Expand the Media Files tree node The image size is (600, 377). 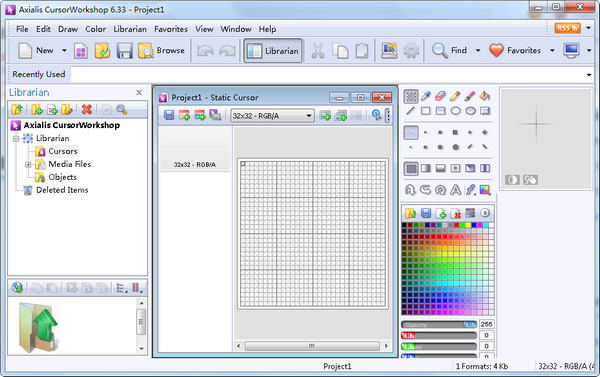coord(28,165)
